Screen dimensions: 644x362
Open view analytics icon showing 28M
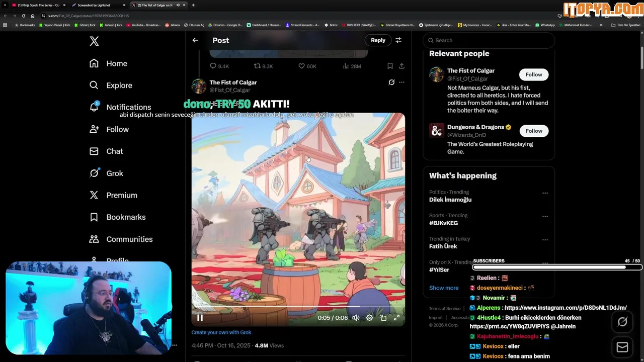[346, 66]
